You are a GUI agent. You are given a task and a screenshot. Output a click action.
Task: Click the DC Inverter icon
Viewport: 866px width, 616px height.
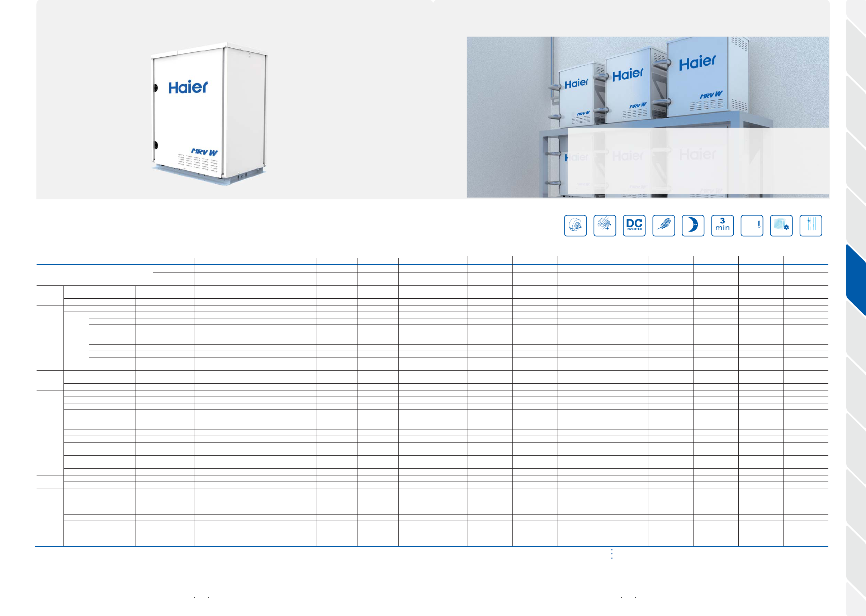click(634, 226)
